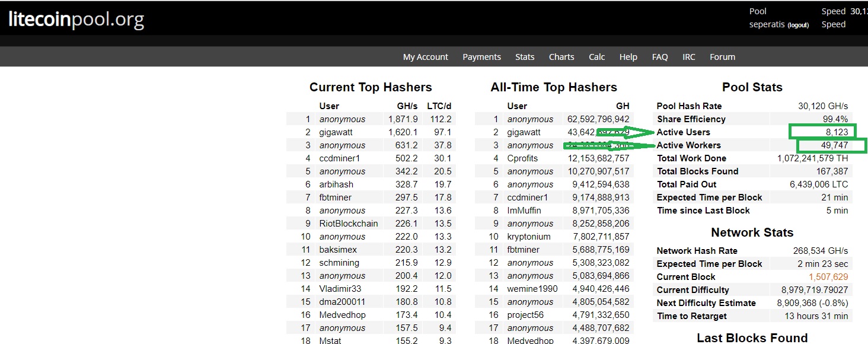Open the Charts page
Viewport: 868px width, 344px height.
561,56
